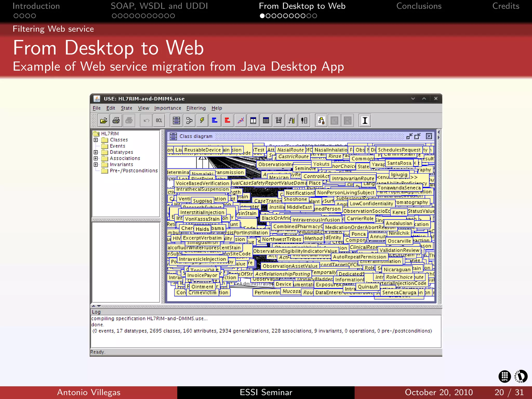Select the SchedulesRequest class box
This screenshot has width=532, height=399.
[x=399, y=150]
